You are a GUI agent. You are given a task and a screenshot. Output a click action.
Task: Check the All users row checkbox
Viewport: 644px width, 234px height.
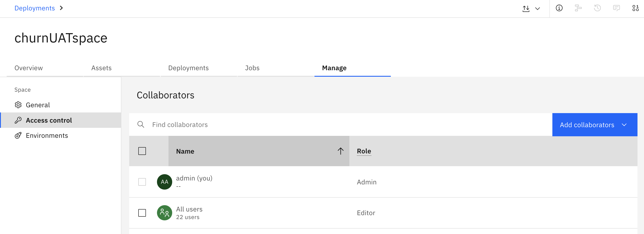142,213
